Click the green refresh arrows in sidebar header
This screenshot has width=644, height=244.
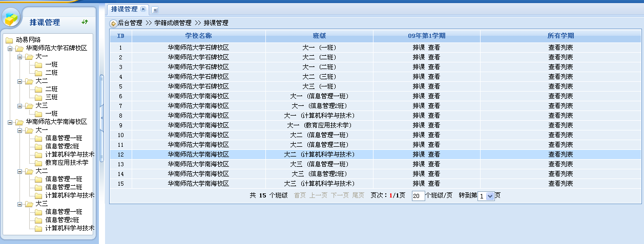[85, 22]
